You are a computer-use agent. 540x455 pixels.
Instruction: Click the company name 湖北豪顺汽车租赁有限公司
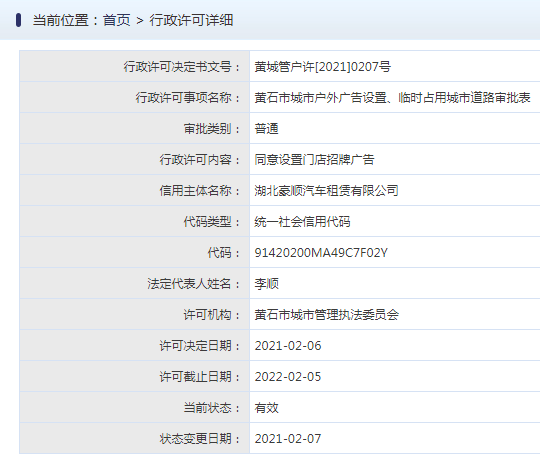tap(326, 190)
